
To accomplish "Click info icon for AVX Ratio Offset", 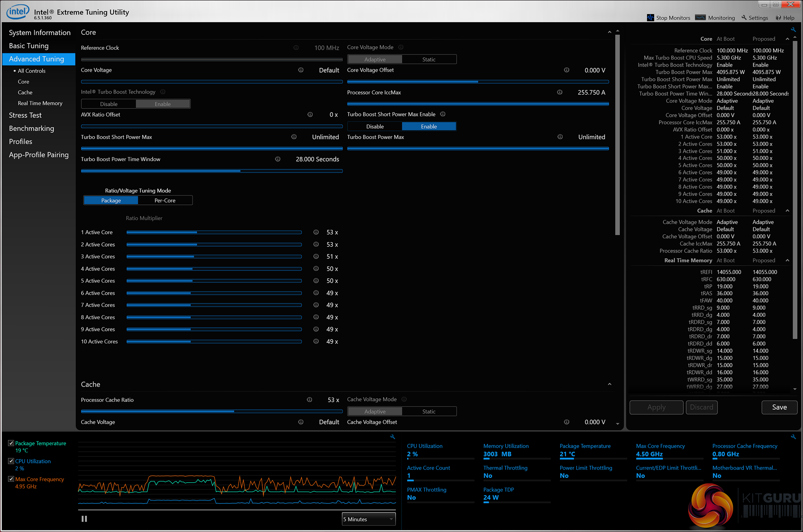I will [310, 115].
